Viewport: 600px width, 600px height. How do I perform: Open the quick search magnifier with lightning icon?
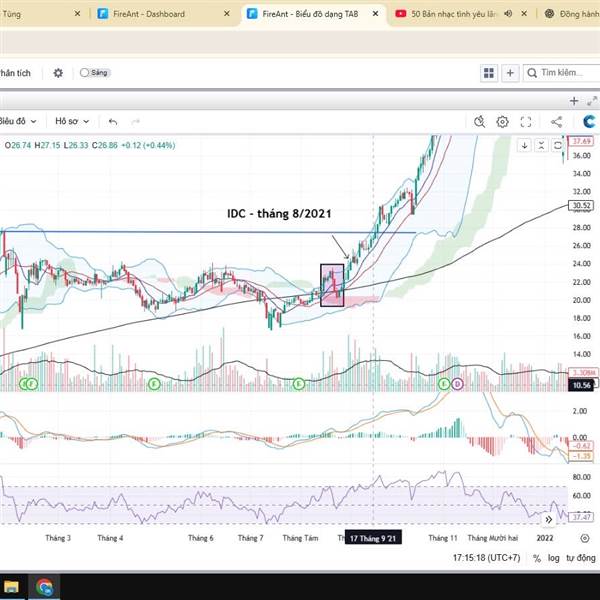[479, 122]
